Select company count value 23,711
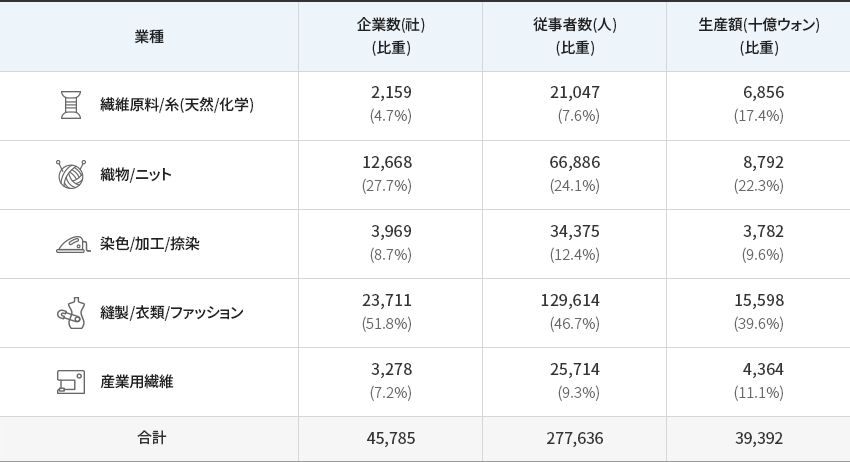 [x=387, y=300]
